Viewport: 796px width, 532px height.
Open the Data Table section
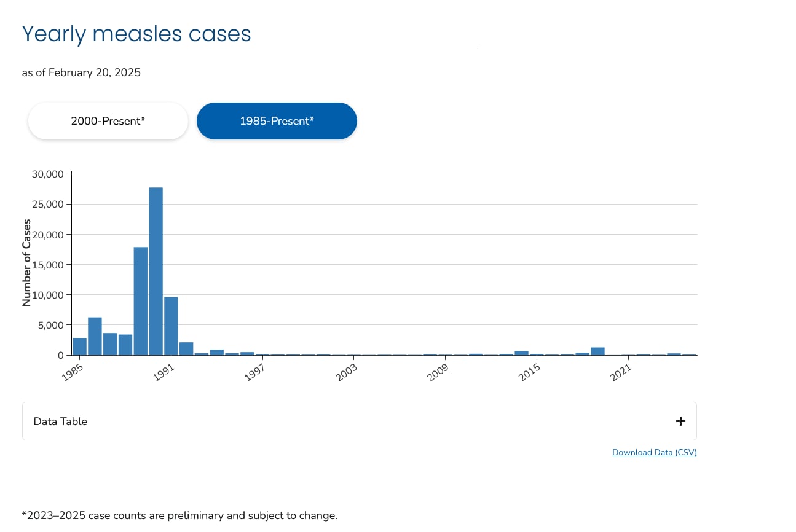click(x=60, y=421)
